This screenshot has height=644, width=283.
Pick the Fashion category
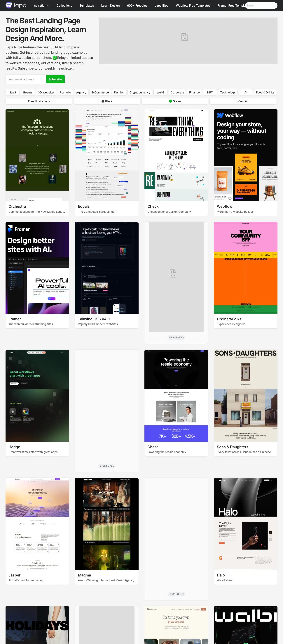coord(119,93)
